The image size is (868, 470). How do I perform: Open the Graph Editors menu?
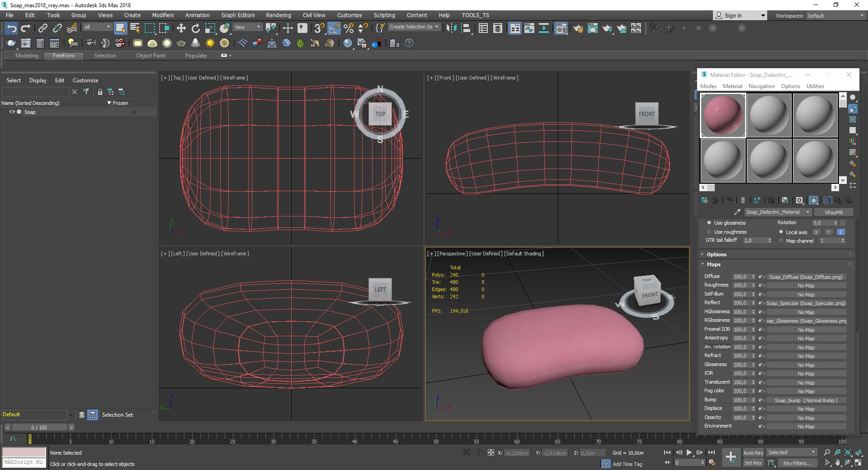pos(238,15)
